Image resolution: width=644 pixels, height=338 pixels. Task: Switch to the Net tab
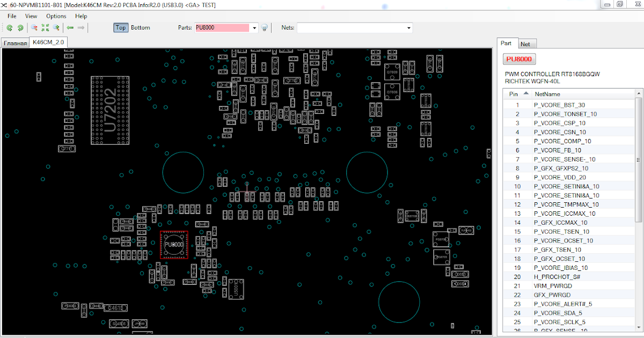(x=526, y=43)
